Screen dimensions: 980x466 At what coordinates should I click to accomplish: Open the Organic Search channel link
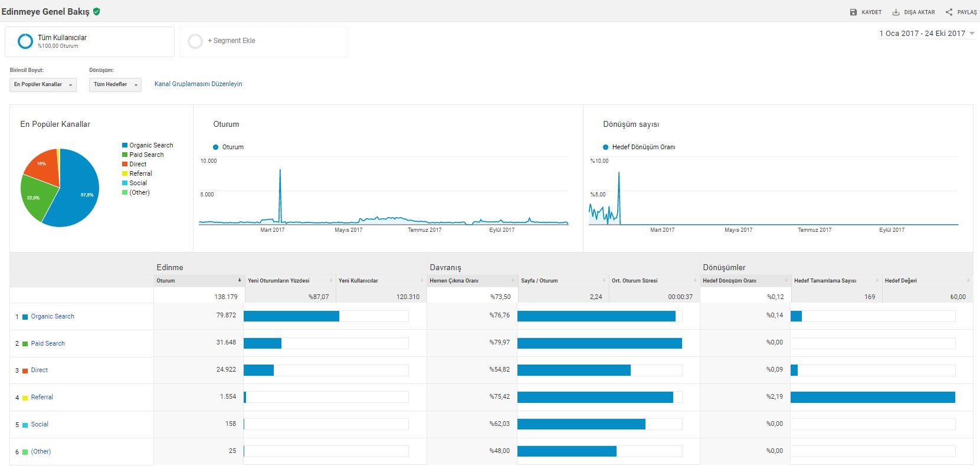tap(53, 317)
